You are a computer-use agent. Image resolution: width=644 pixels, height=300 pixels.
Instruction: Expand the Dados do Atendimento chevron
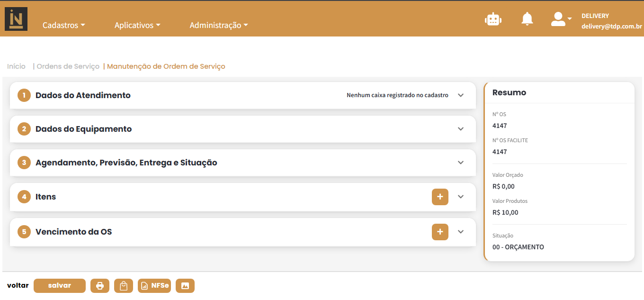[x=461, y=95]
